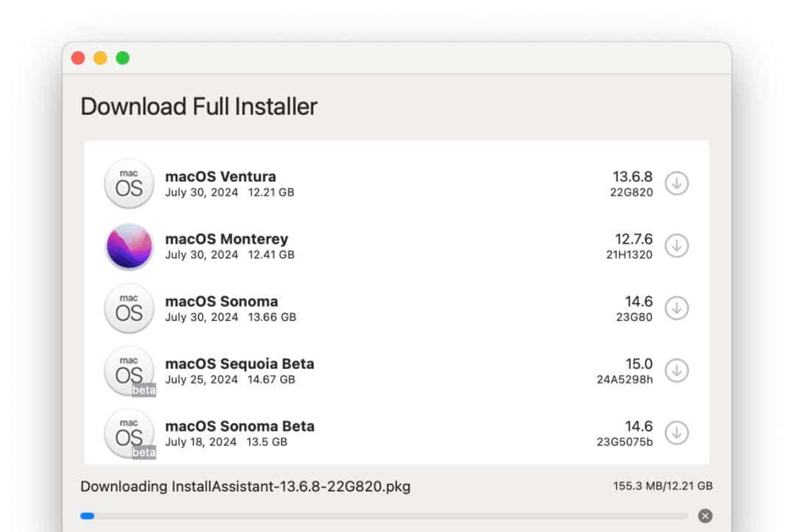Download the macOS Sonoma Beta installer
Image resolution: width=794 pixels, height=532 pixels.
676,434
